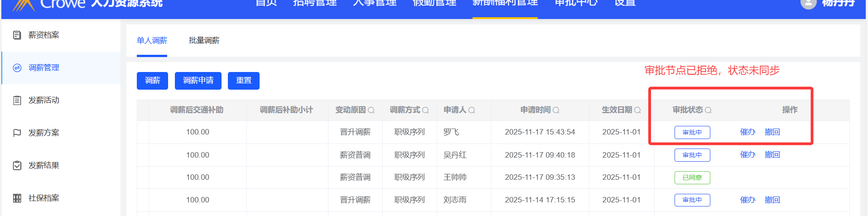This screenshot has width=868, height=216.
Task: Click search icon beside 申请人 header
Action: [x=472, y=110]
